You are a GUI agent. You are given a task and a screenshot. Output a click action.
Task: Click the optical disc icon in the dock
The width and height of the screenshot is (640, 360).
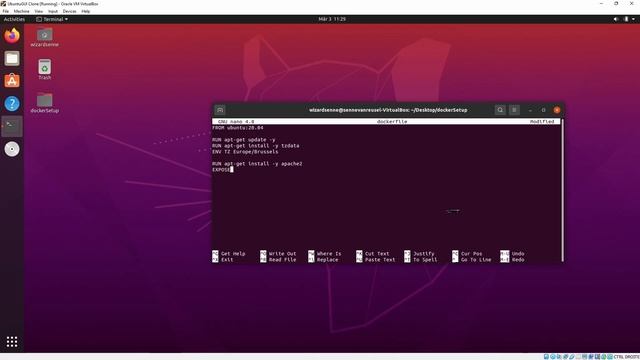12,149
